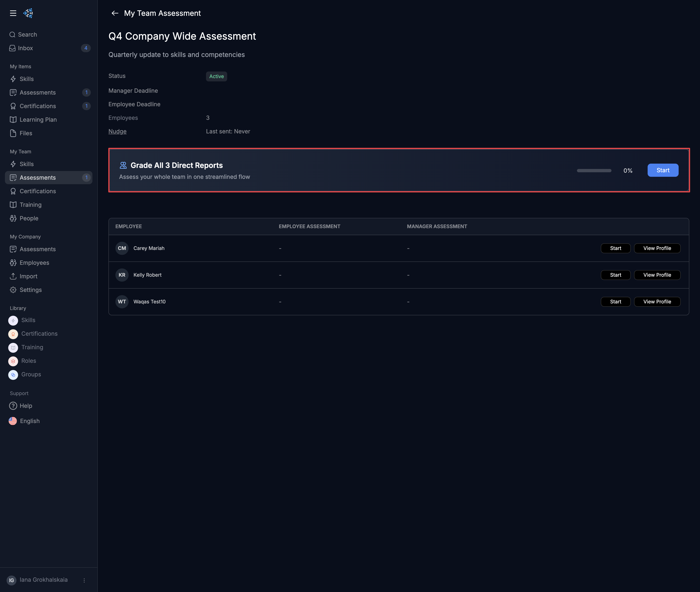The width and height of the screenshot is (700, 592).
Task: Click the Nudge link
Action: pyautogui.click(x=117, y=131)
